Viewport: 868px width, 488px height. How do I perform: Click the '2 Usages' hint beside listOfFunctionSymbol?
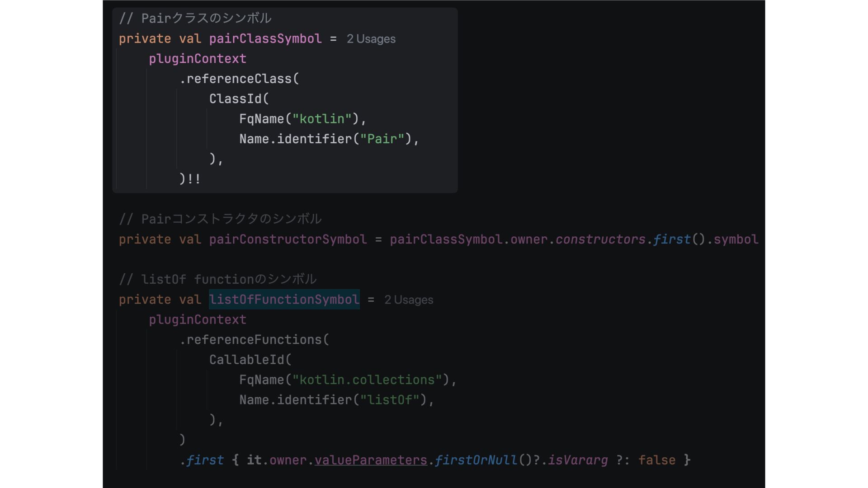[408, 300]
